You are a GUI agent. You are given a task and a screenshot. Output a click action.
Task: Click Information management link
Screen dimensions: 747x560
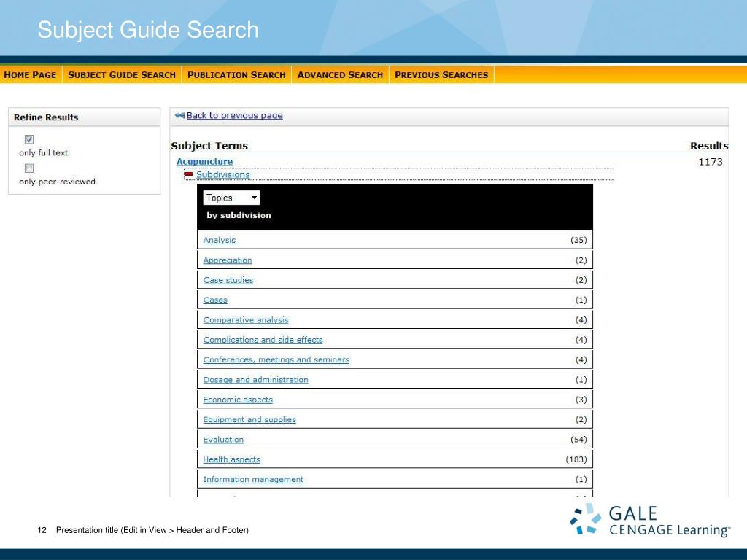pos(253,479)
